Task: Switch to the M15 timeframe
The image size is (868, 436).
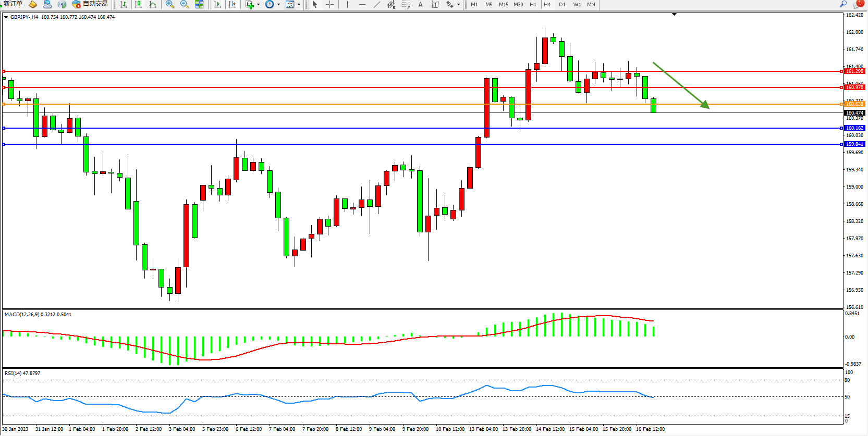Action: (x=503, y=5)
